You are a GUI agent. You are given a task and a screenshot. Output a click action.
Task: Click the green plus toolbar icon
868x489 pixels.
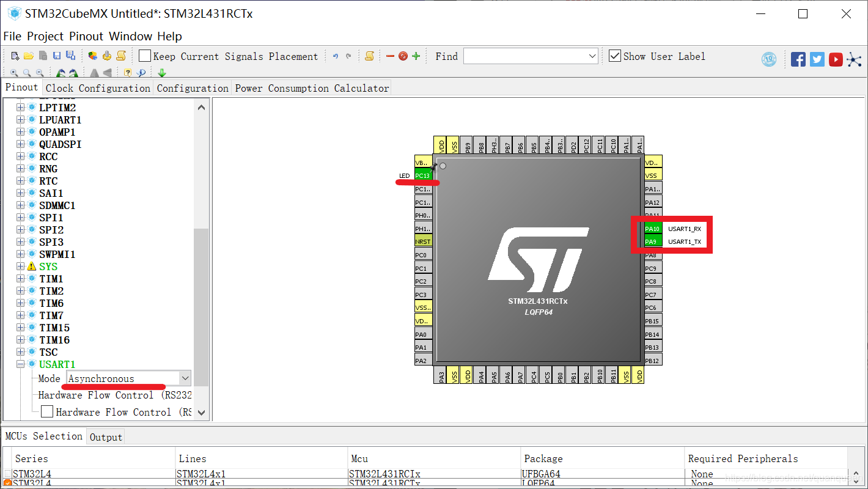point(416,56)
